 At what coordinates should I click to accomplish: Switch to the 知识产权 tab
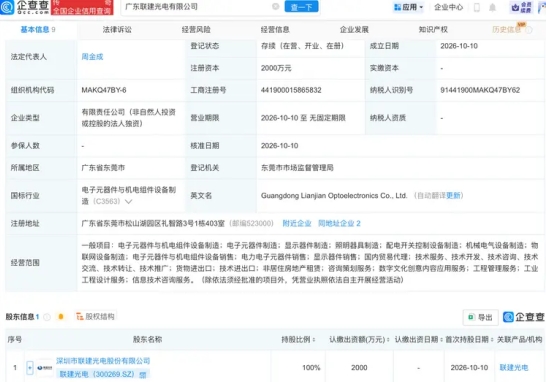click(433, 30)
